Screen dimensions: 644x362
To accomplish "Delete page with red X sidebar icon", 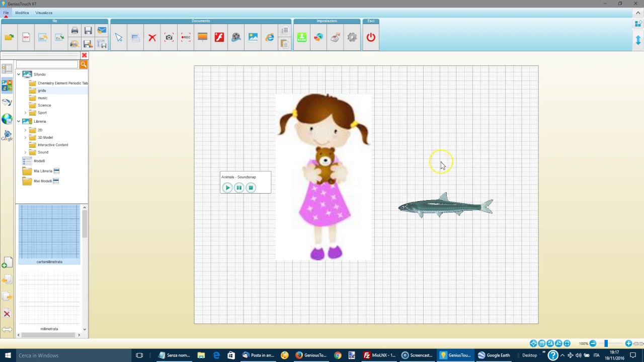I will pyautogui.click(x=7, y=314).
